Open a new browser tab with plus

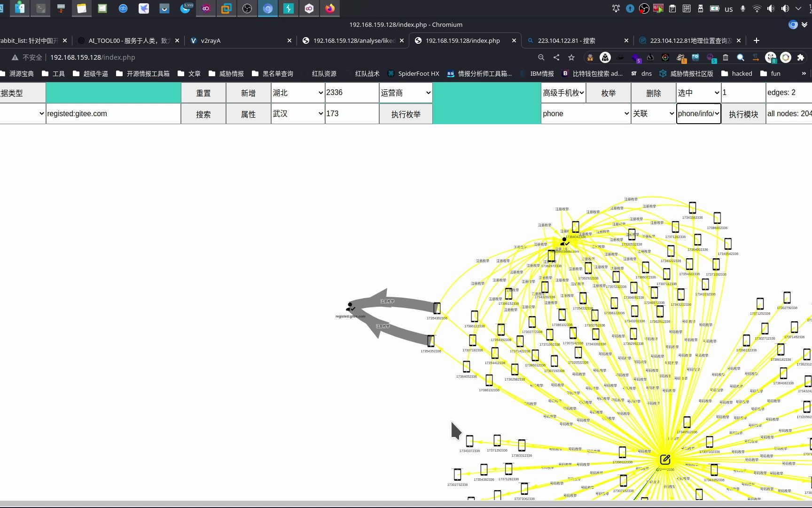coord(756,40)
